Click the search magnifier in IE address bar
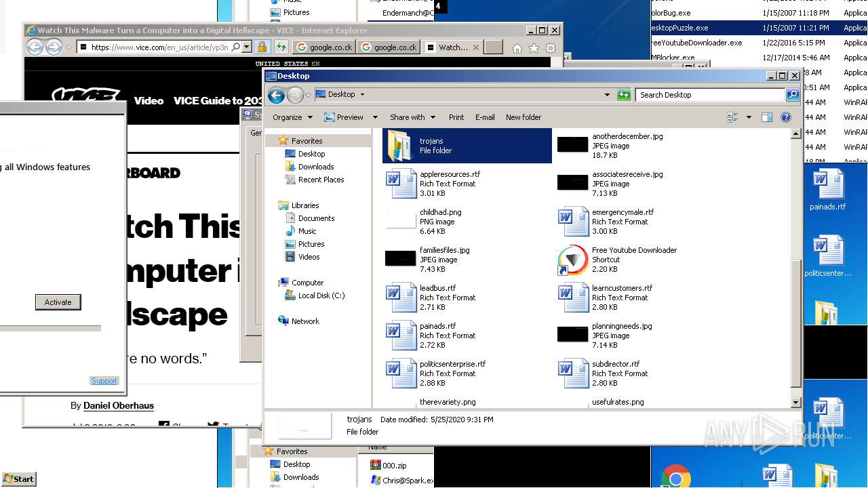This screenshot has height=488, width=868. tap(235, 47)
